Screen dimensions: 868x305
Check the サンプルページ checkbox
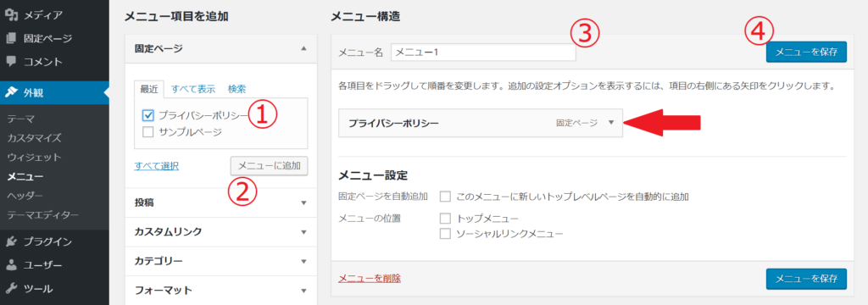point(147,131)
